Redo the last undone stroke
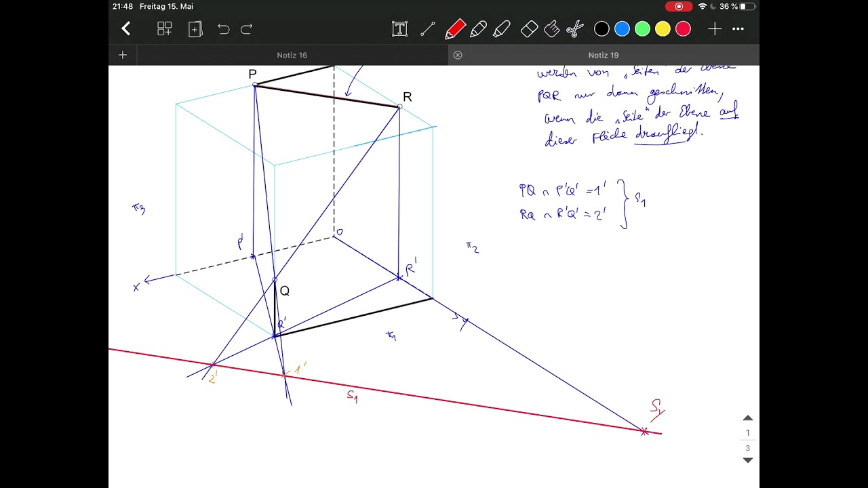The height and width of the screenshot is (488, 868). 247,29
